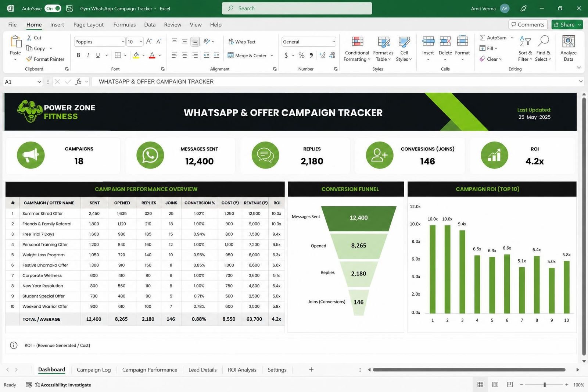Open the Campaign Log sheet tab
The height and width of the screenshot is (392, 588).
point(94,370)
